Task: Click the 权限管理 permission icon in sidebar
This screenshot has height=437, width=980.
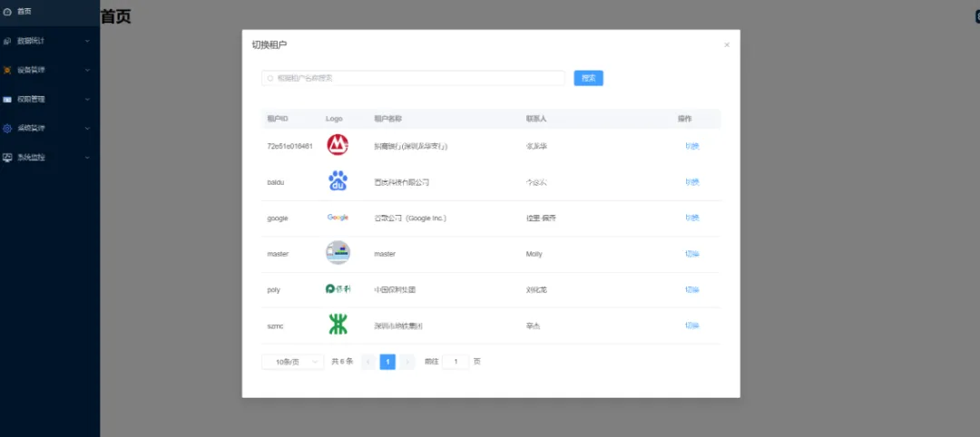Action: coord(7,99)
